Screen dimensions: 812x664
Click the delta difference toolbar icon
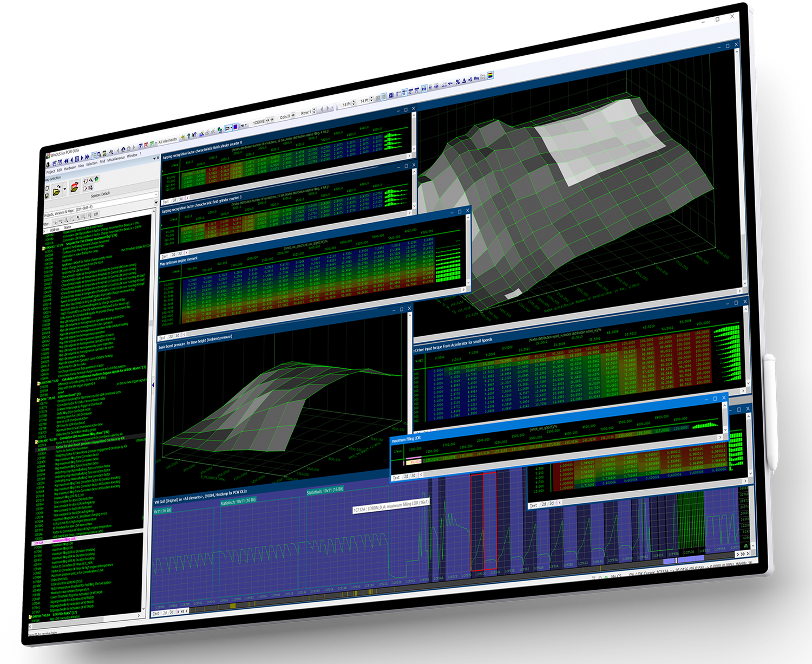(x=465, y=80)
